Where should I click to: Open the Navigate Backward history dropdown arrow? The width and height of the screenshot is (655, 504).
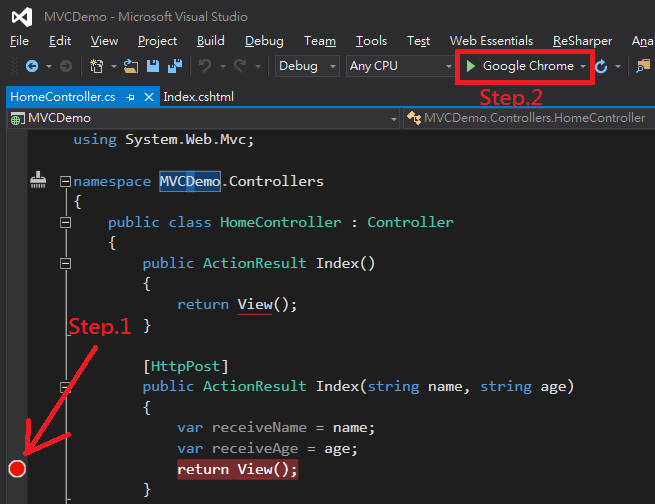pyautogui.click(x=48, y=66)
